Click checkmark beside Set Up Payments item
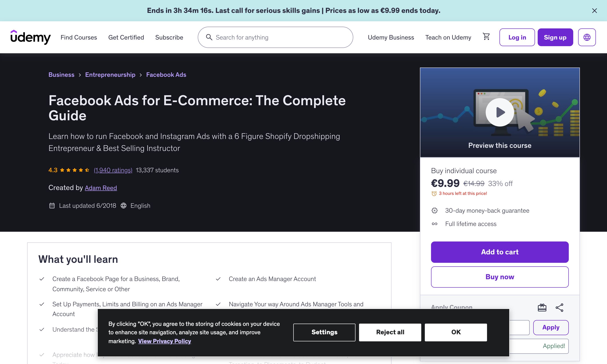 [42, 304]
